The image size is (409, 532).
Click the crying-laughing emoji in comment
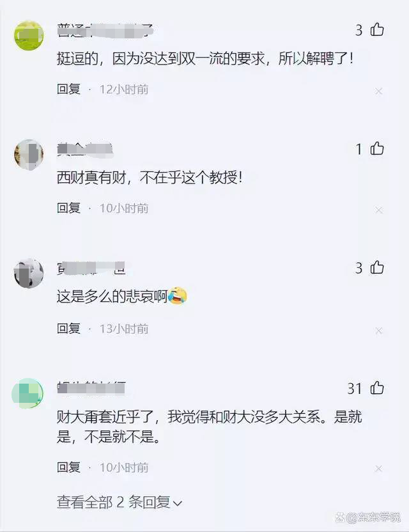[177, 295]
